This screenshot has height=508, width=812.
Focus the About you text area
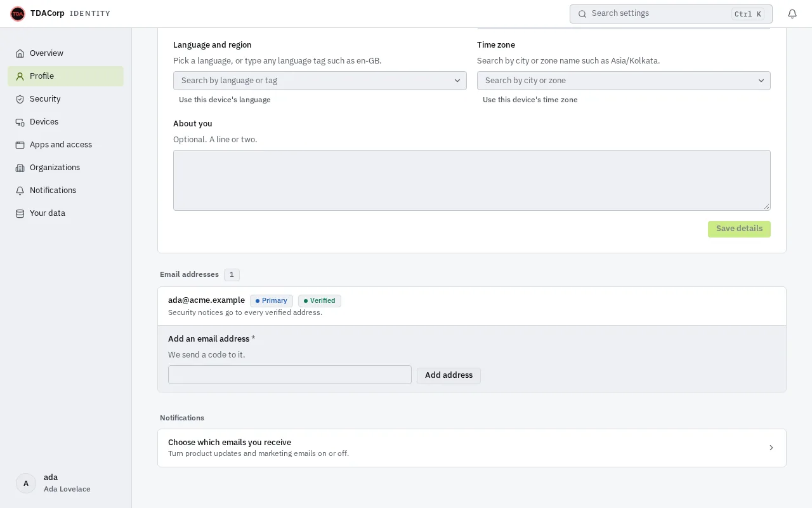tap(472, 180)
